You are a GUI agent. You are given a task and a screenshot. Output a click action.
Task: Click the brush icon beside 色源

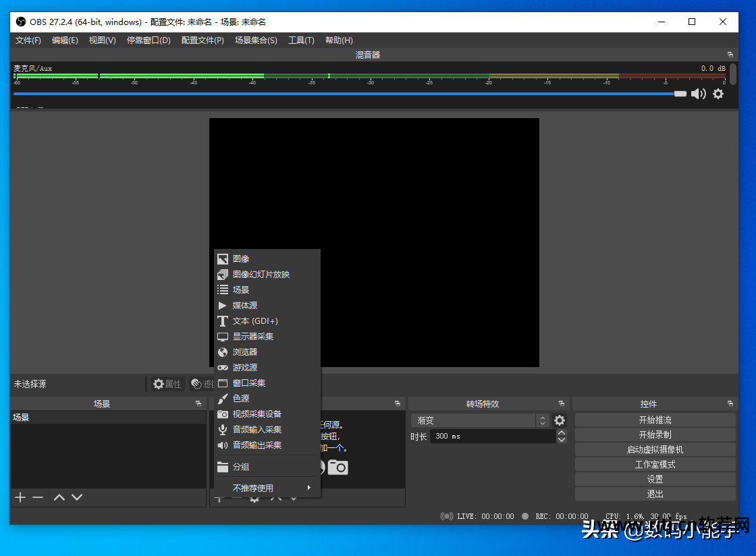click(222, 399)
